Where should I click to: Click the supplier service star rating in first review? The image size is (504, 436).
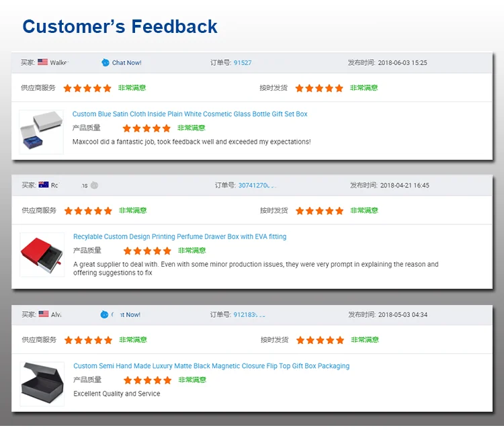point(87,88)
